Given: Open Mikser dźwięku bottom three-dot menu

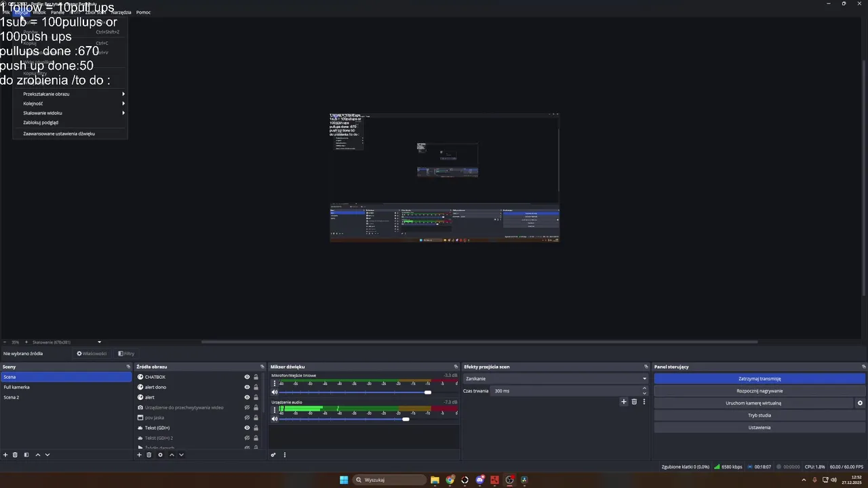Looking at the screenshot, I should [x=285, y=455].
